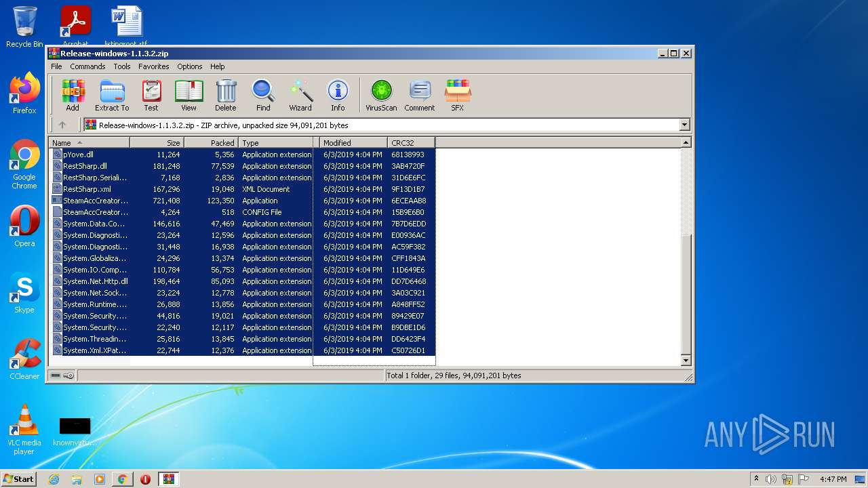The width and height of the screenshot is (868, 488).
Task: Click the WinRAR taskbar button
Action: click(x=168, y=479)
